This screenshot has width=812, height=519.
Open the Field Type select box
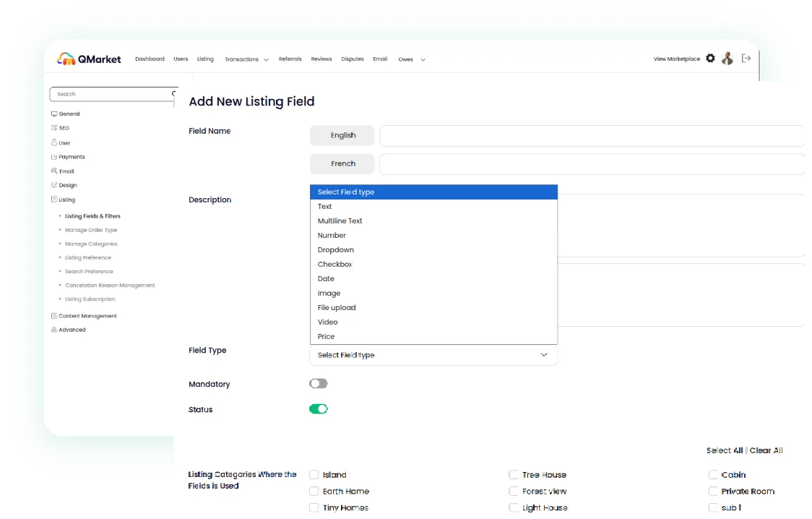(x=433, y=355)
